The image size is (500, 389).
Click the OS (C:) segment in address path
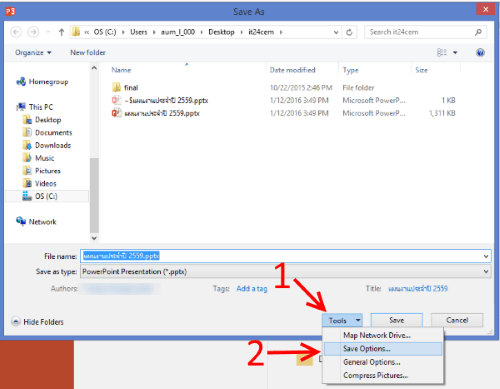click(105, 32)
